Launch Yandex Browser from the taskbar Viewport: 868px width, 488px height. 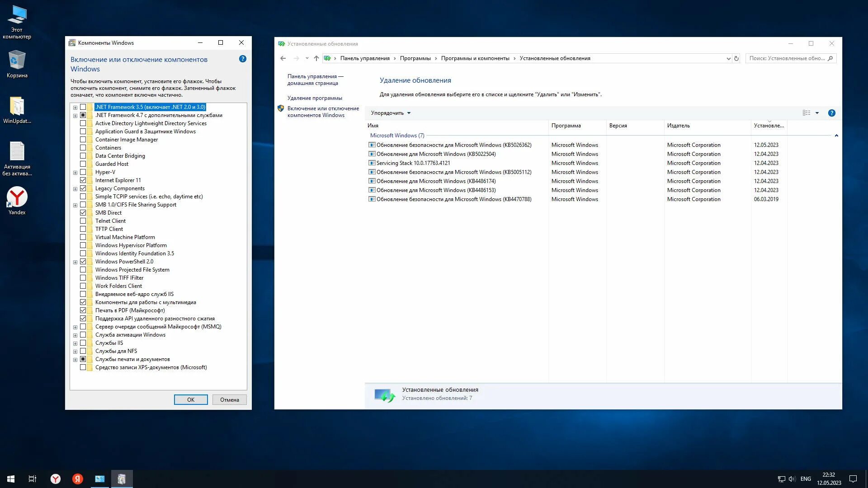point(55,479)
